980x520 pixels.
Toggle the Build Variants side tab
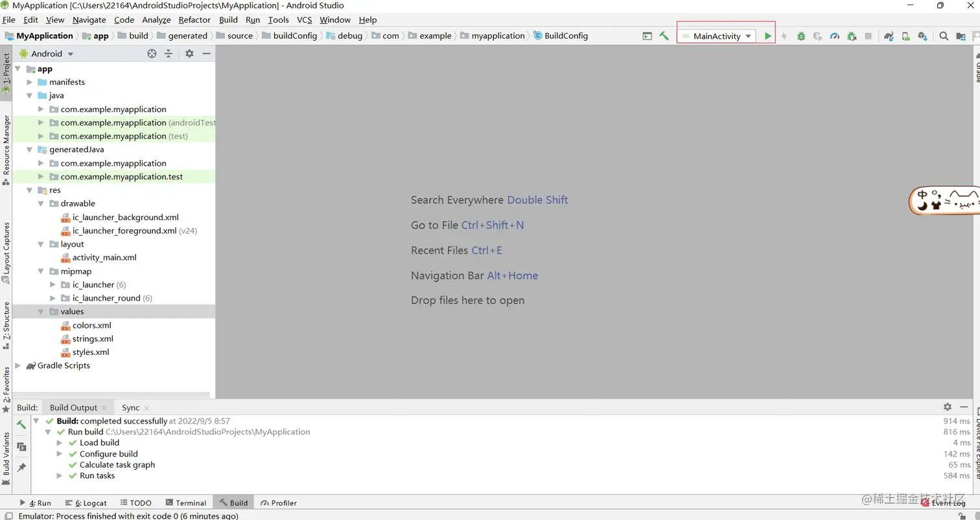(x=6, y=459)
